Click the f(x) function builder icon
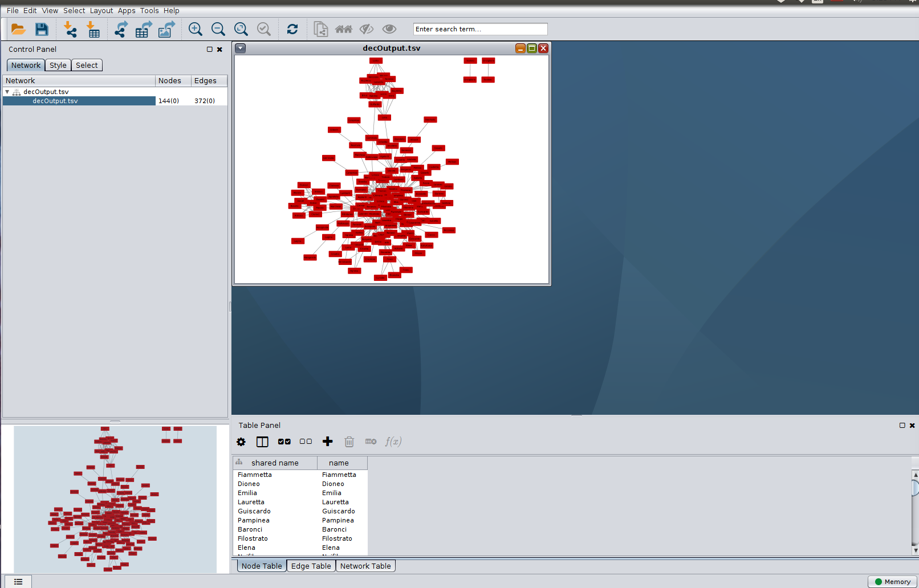Viewport: 919px width, 588px height. [393, 442]
